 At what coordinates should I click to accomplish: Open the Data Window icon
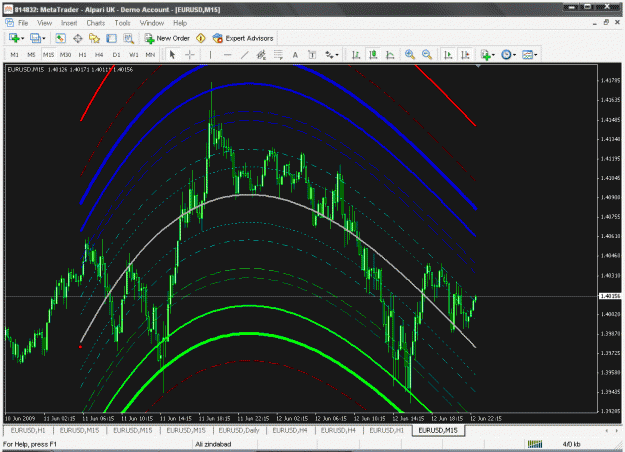[77, 38]
